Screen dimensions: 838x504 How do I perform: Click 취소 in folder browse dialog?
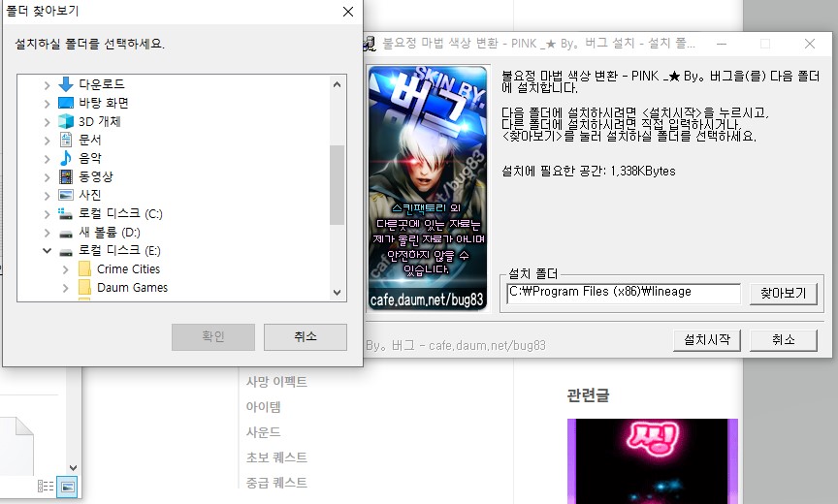click(306, 337)
